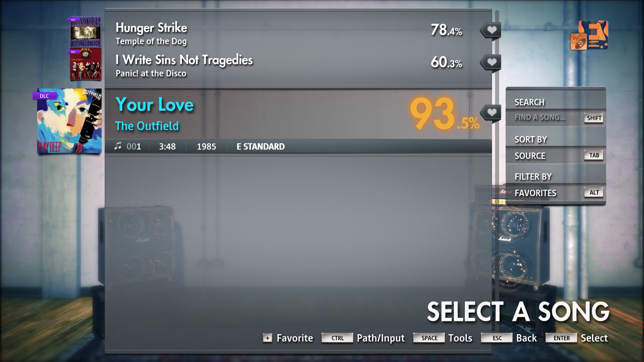Click the SEARCH label to find a song
Screen dimensions: 644x362
(529, 102)
